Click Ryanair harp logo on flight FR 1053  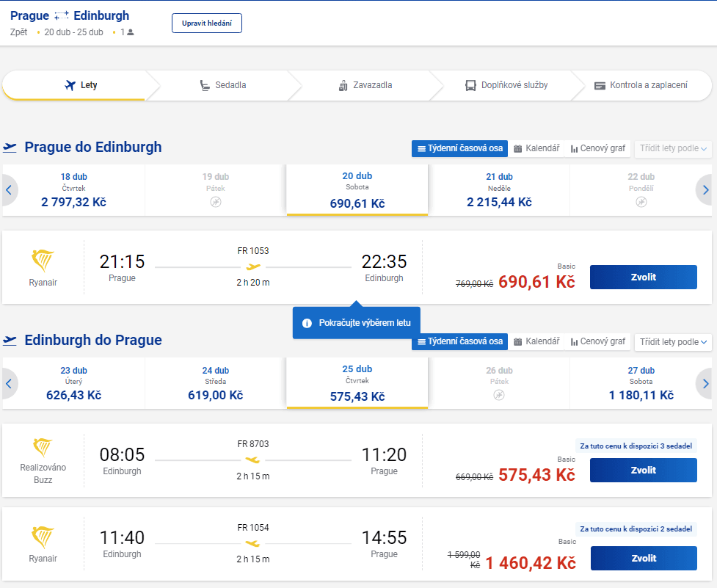click(43, 261)
